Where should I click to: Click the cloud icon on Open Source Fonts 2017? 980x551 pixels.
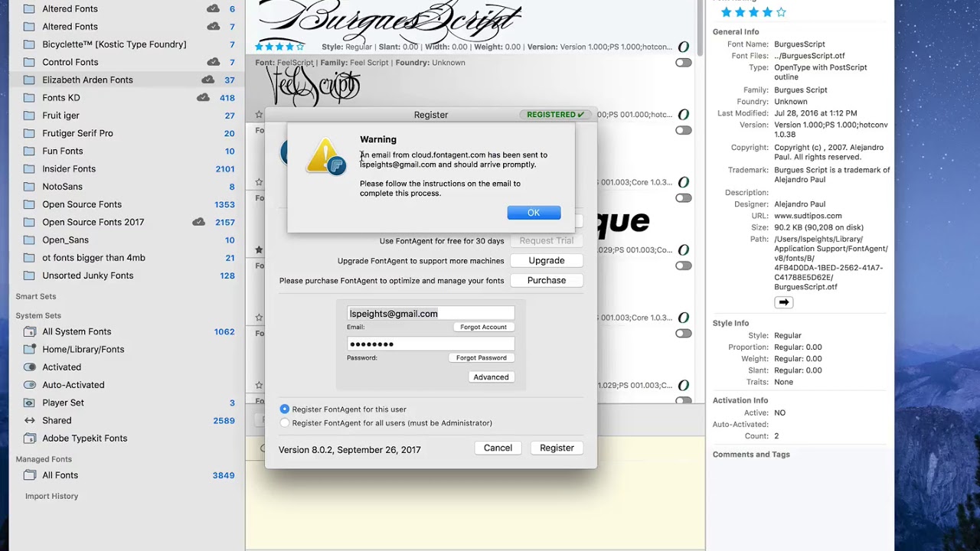coord(198,222)
